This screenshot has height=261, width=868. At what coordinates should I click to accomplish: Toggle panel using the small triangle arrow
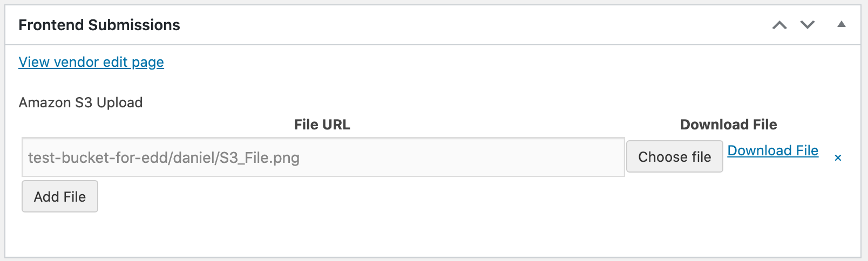[x=841, y=24]
